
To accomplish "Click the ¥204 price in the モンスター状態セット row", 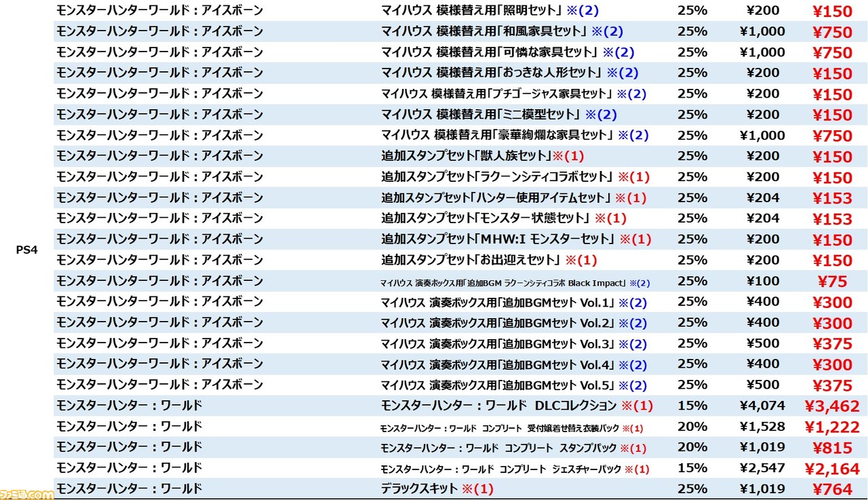I will (763, 218).
